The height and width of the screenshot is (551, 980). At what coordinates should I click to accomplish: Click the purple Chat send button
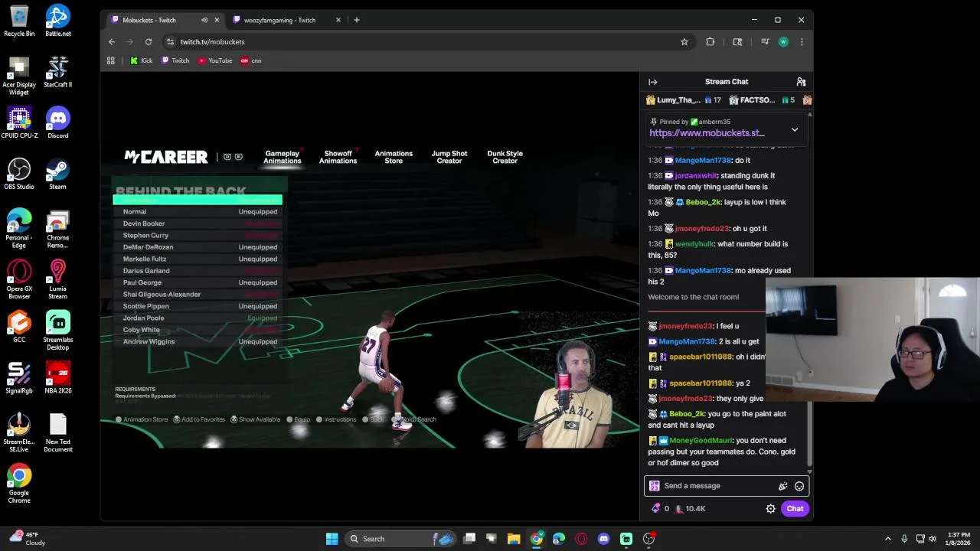795,509
